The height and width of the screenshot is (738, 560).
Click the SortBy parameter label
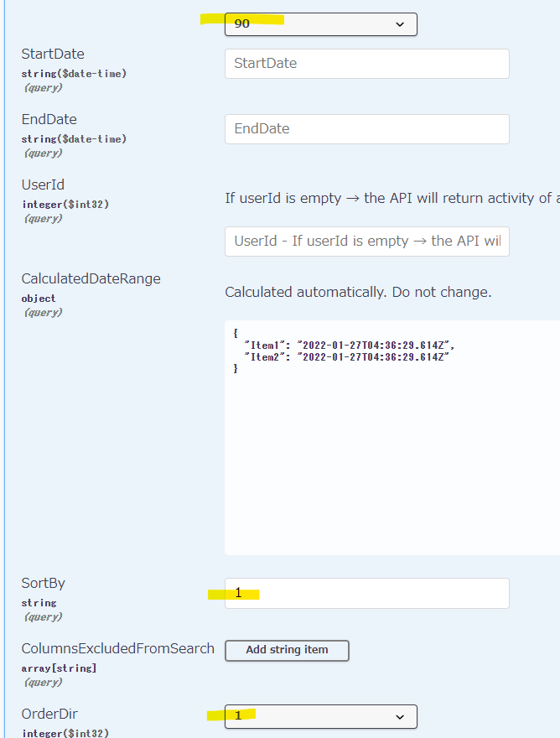[x=43, y=584]
